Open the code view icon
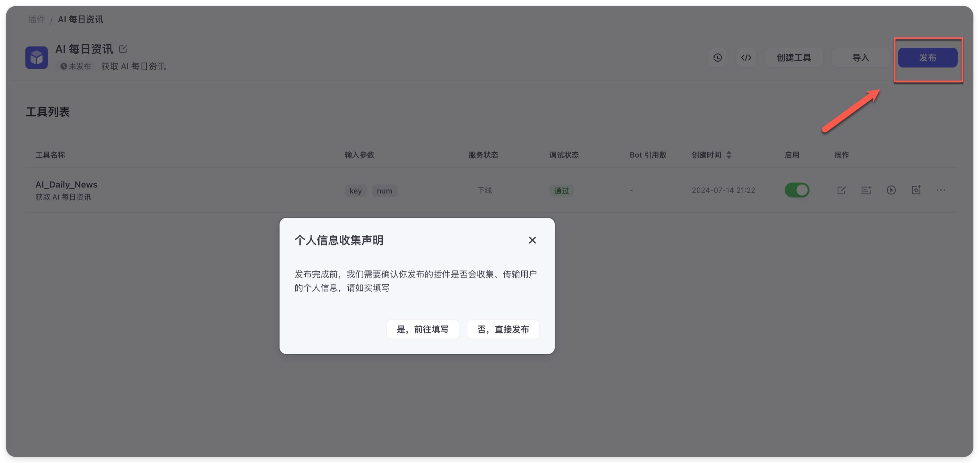 [x=746, y=57]
